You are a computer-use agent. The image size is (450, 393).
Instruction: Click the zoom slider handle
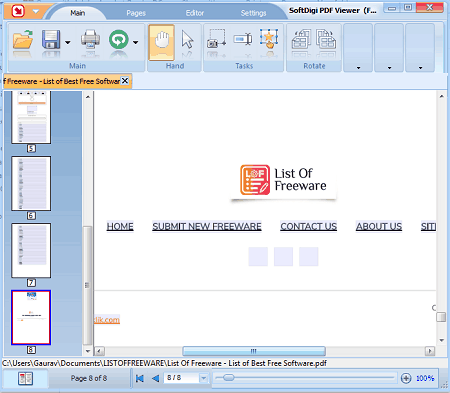coord(229,378)
